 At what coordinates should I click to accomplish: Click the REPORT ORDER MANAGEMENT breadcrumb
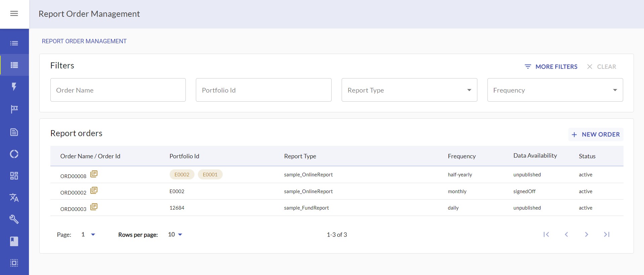coord(84,41)
